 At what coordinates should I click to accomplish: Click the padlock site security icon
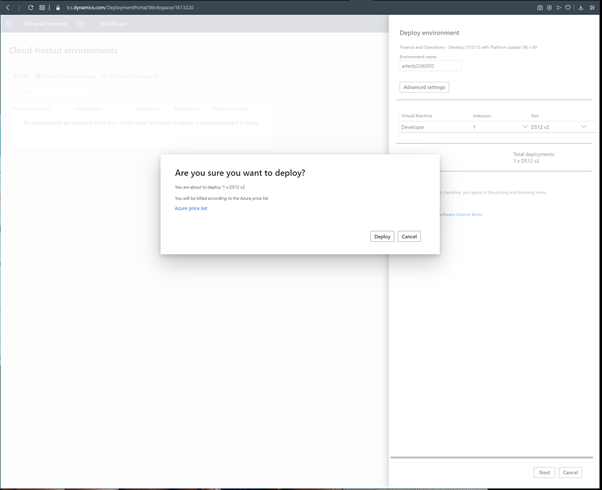(58, 7)
